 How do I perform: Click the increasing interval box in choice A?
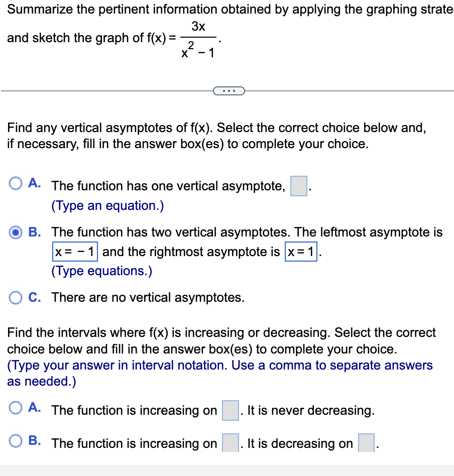tap(230, 410)
